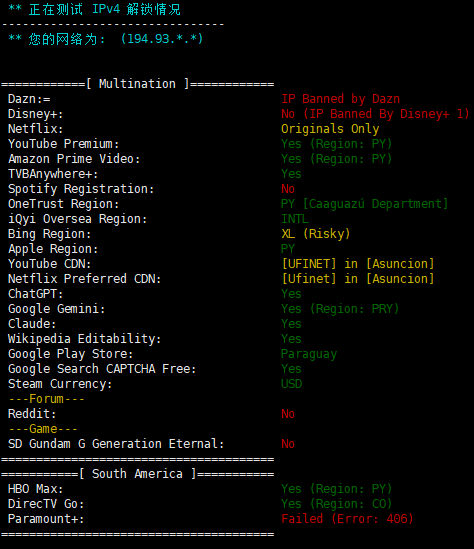Click the Amazon Prime Video label
This screenshot has width=474, height=549.
(74, 159)
